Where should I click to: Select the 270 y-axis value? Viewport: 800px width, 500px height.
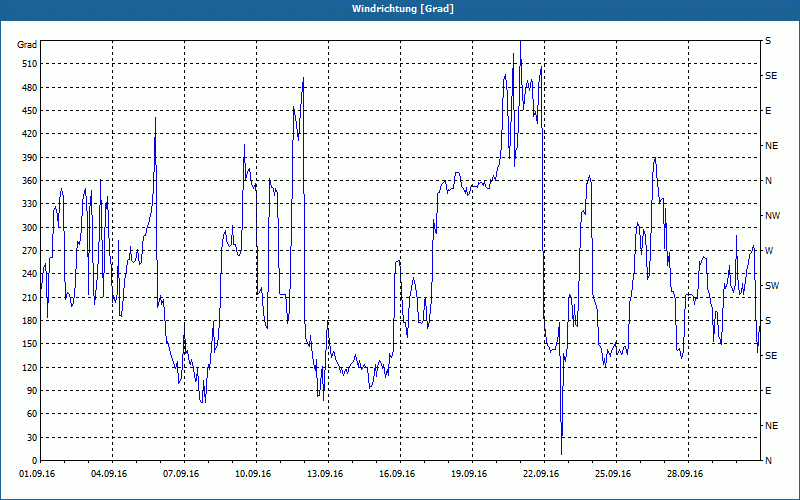pos(29,251)
